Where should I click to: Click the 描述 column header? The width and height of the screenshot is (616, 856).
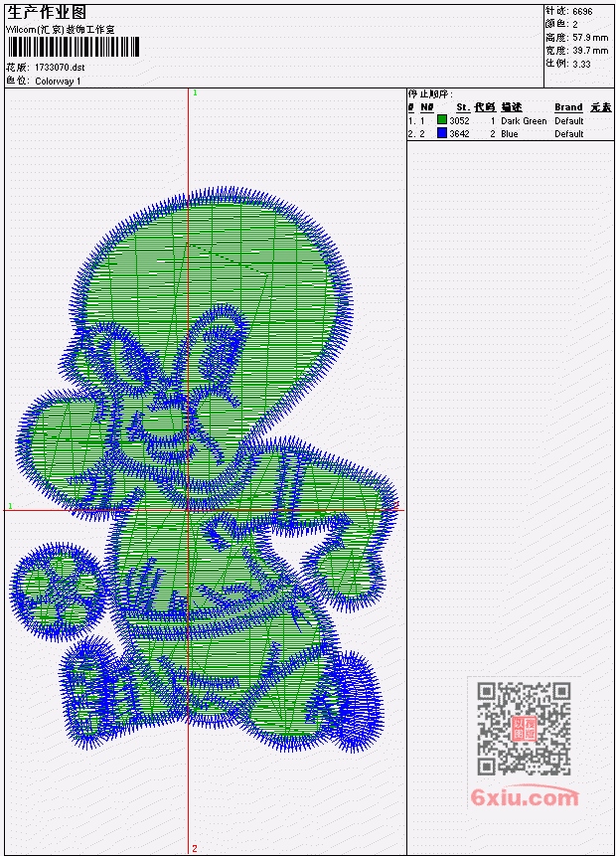click(512, 107)
